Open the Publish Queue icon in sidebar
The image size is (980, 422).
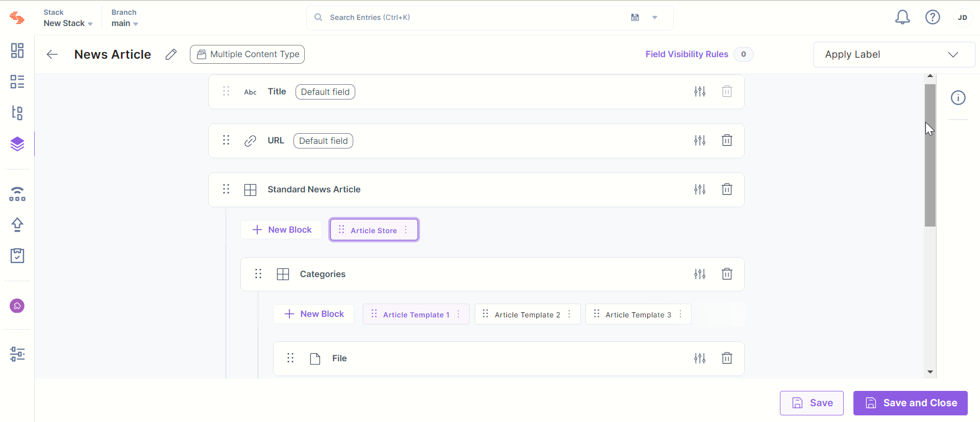17,194
